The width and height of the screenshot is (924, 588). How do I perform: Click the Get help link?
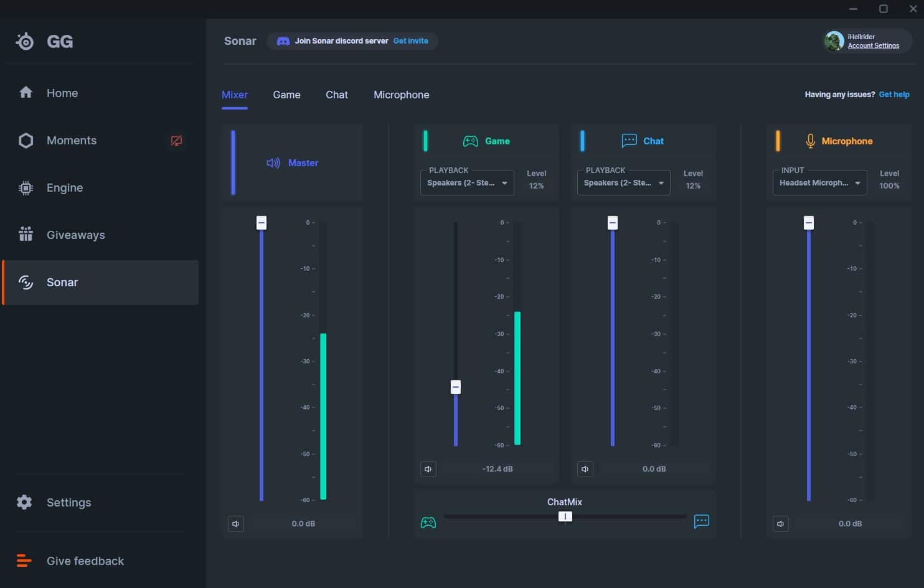click(894, 95)
